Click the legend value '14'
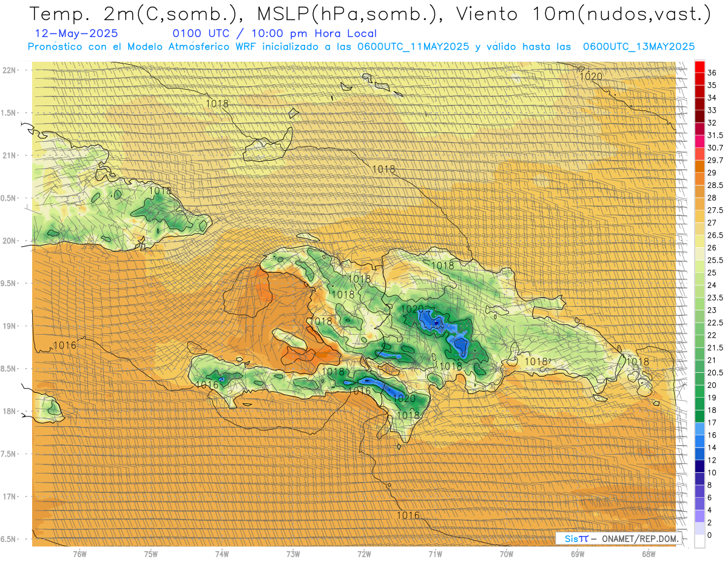This screenshot has height=562, width=728. (712, 447)
